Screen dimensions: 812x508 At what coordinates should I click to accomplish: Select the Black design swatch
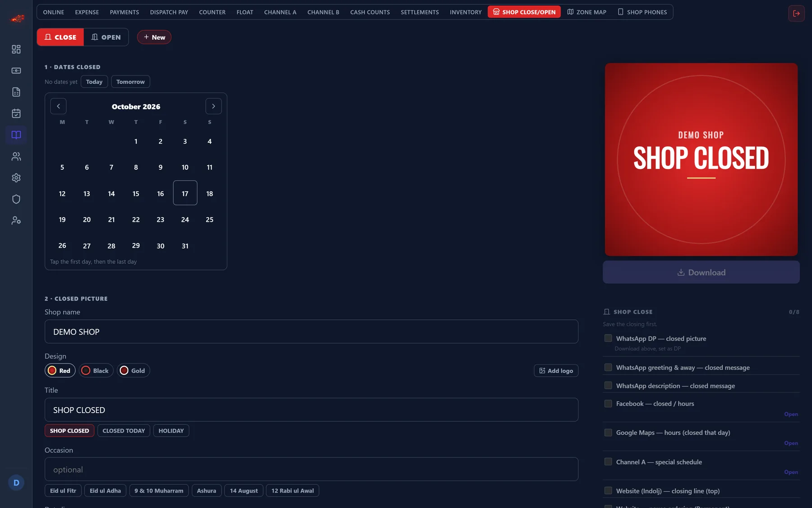[x=96, y=371]
